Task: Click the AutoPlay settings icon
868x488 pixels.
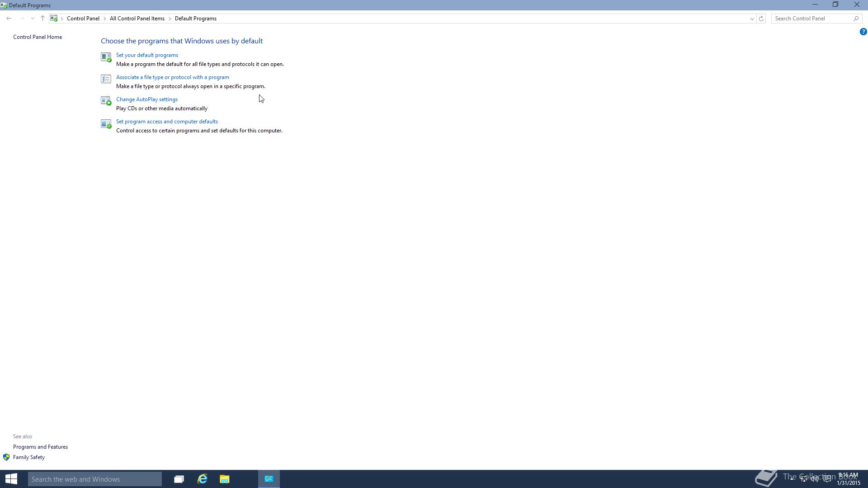Action: pyautogui.click(x=106, y=101)
